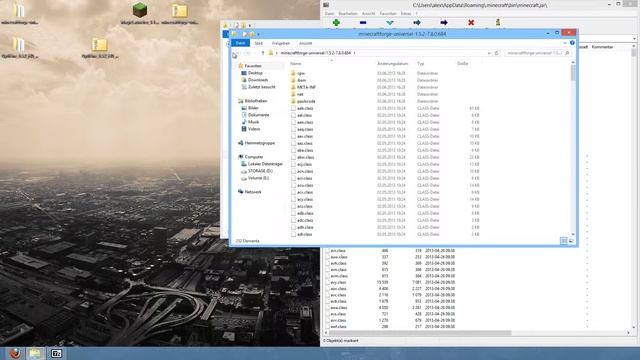Image resolution: width=640 pixels, height=360 pixels.
Task: Open the 7-Zip address bar dropdown
Action: (634, 38)
